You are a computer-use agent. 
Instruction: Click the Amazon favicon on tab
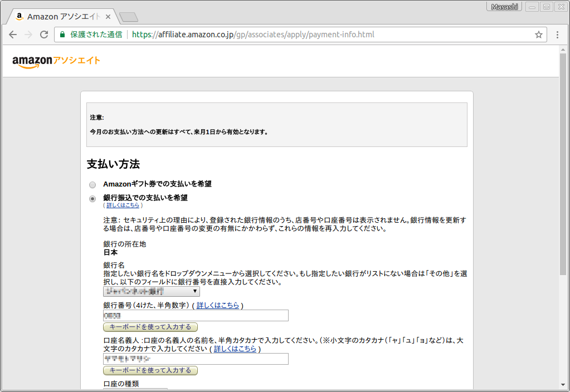pos(20,16)
